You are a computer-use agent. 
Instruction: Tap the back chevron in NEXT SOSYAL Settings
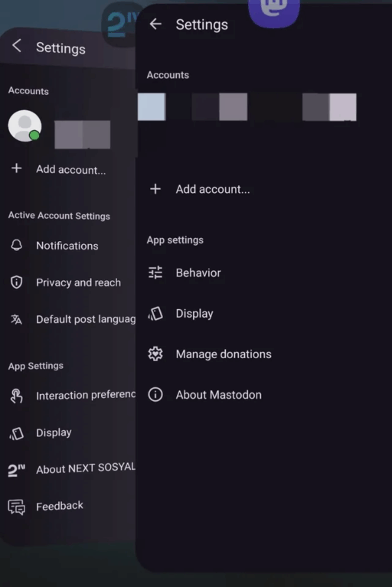point(17,46)
